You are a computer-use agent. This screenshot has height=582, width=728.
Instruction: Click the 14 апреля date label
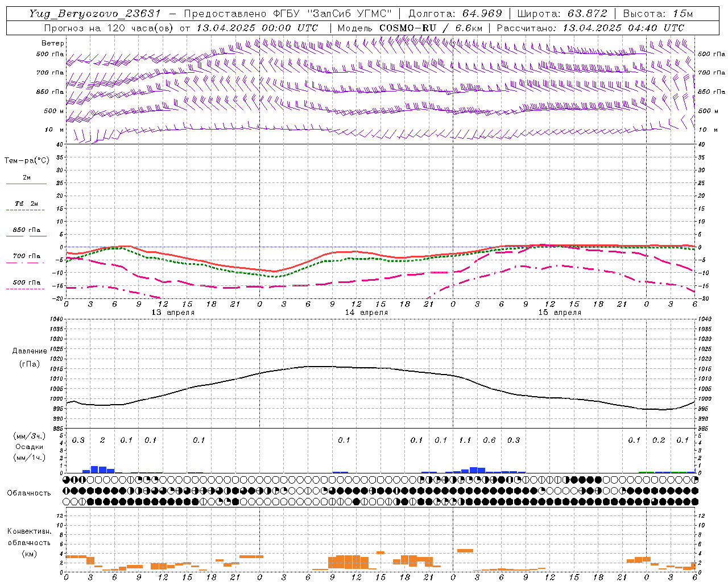pyautogui.click(x=366, y=313)
